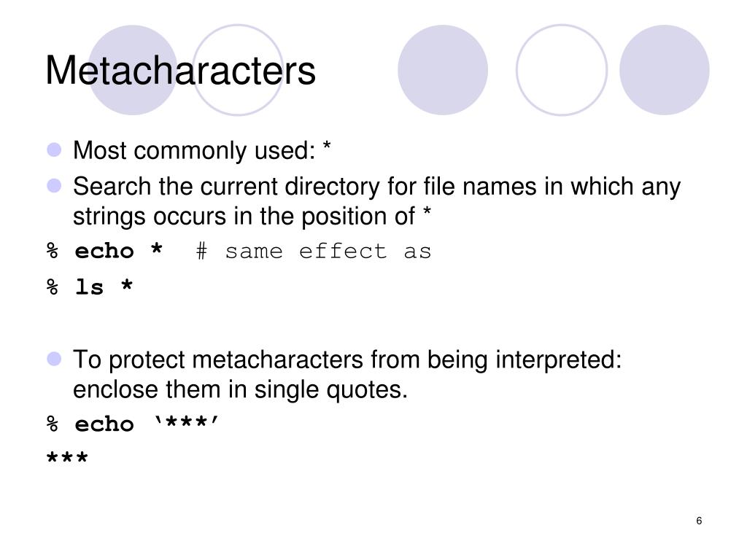Click the Metacharacters slide title

click(180, 71)
